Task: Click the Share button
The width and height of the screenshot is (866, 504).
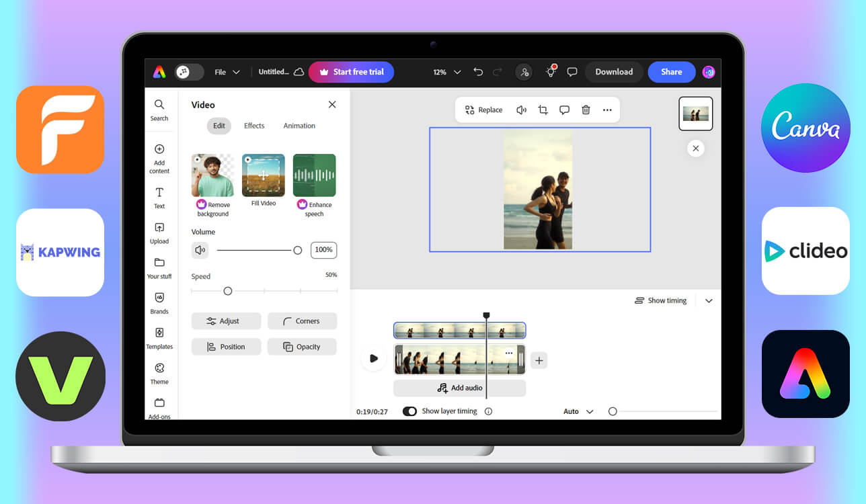Action: click(672, 72)
